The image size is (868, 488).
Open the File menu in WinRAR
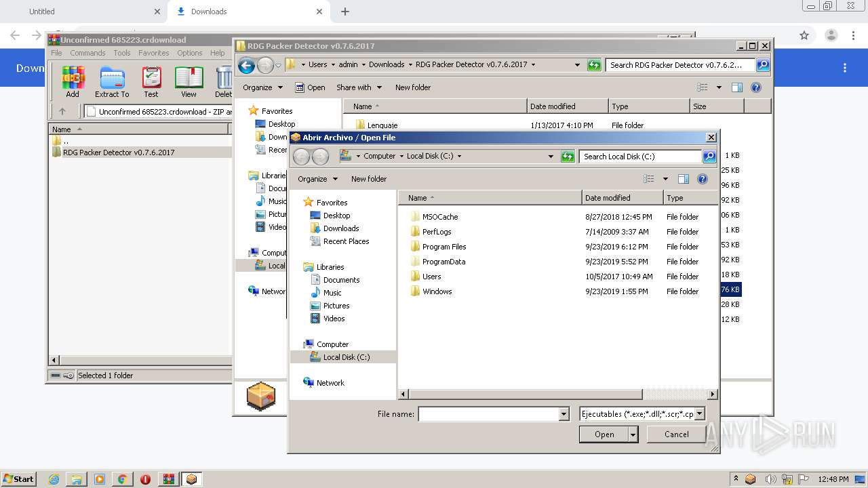pyautogui.click(x=56, y=53)
